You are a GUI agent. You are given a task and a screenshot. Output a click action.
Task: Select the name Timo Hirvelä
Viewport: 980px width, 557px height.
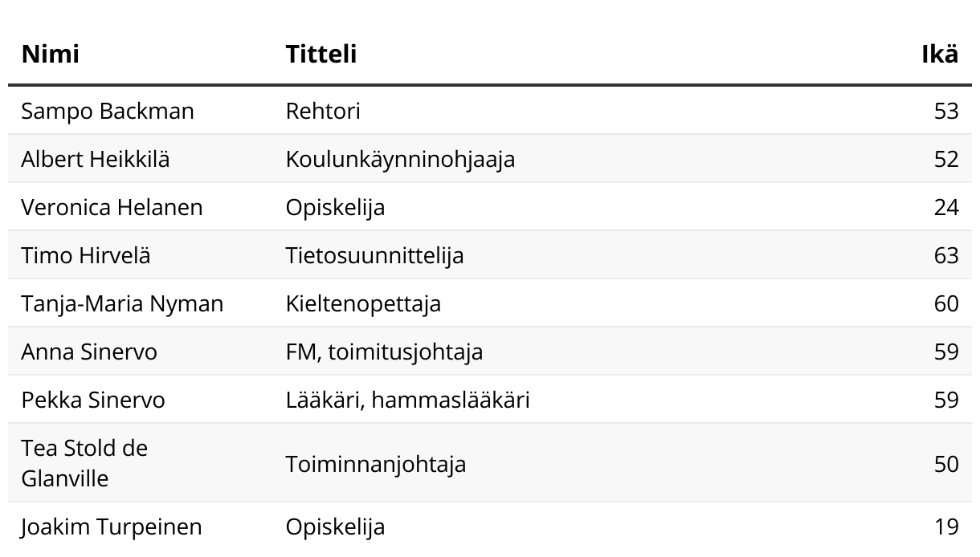pos(86,255)
